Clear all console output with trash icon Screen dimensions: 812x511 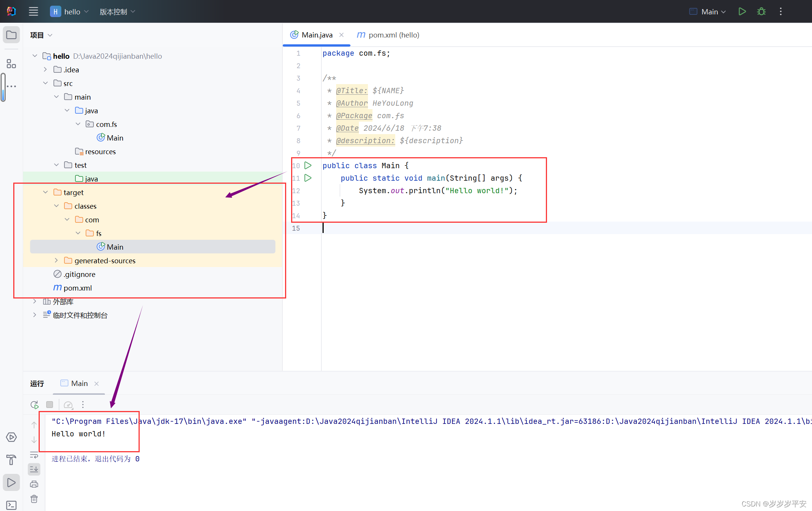point(34,499)
